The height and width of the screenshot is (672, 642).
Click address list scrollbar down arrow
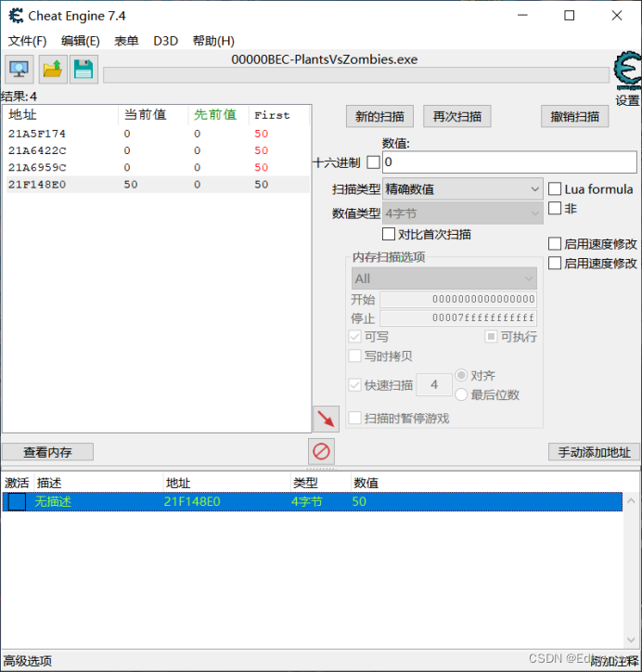coord(631,640)
